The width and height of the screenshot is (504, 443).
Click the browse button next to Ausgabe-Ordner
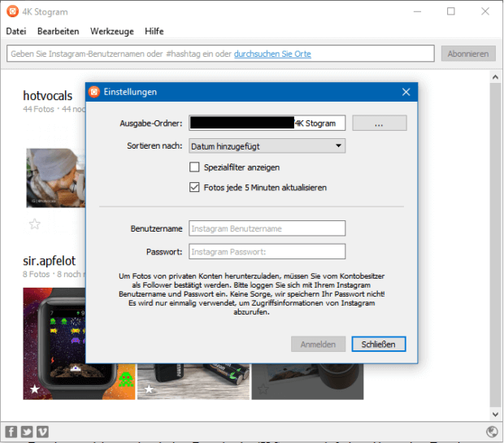379,123
